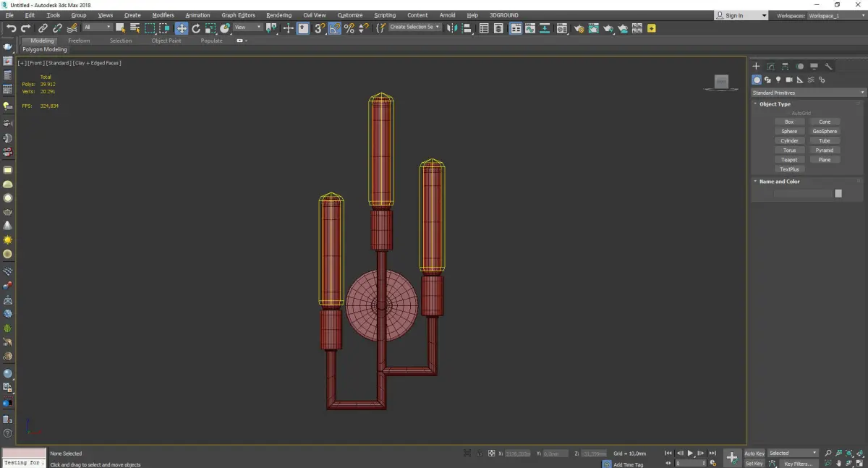The height and width of the screenshot is (468, 868).
Task: Choose the Select and Rotate tool
Action: coord(196,28)
